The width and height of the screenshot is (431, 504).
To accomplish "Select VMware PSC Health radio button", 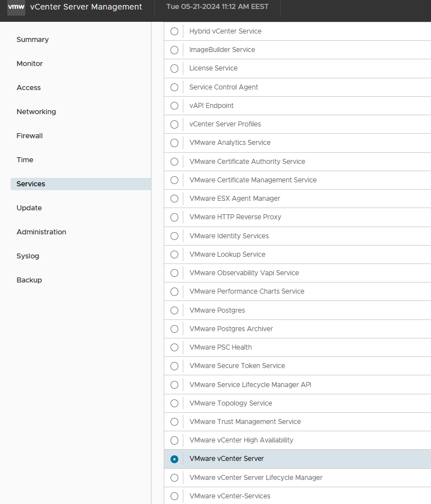I will 174,347.
